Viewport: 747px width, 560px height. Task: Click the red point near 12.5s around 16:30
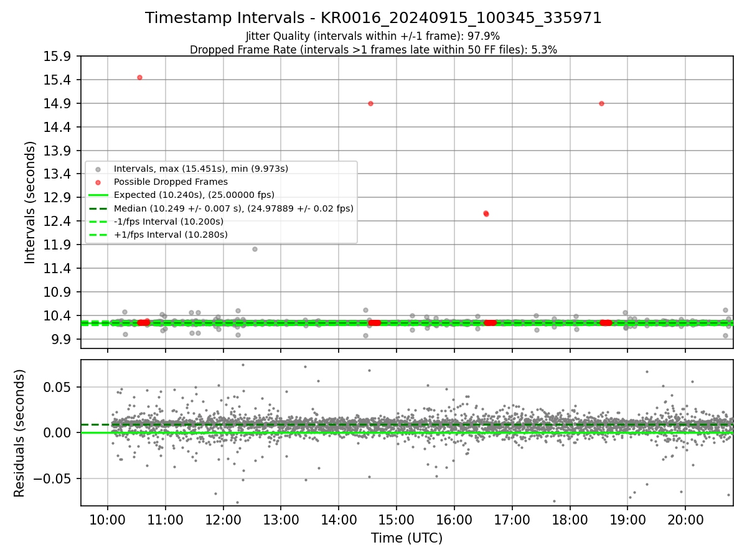click(486, 213)
